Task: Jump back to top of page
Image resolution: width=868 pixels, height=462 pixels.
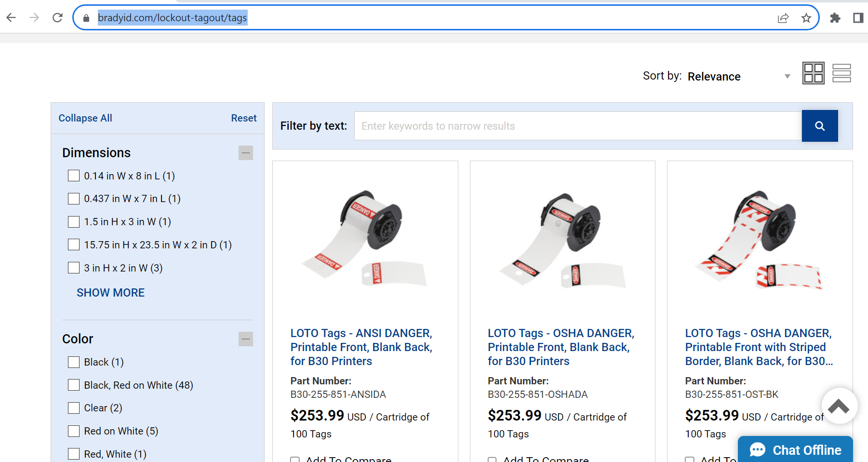Action: point(839,406)
